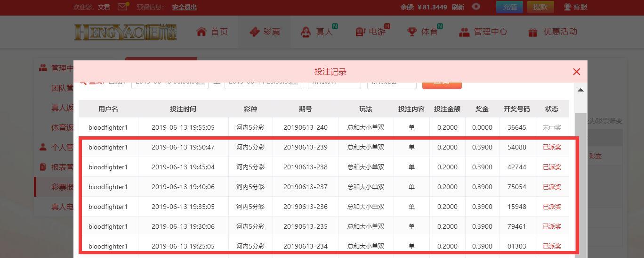Open the 真人 live casino menu

tap(318, 32)
